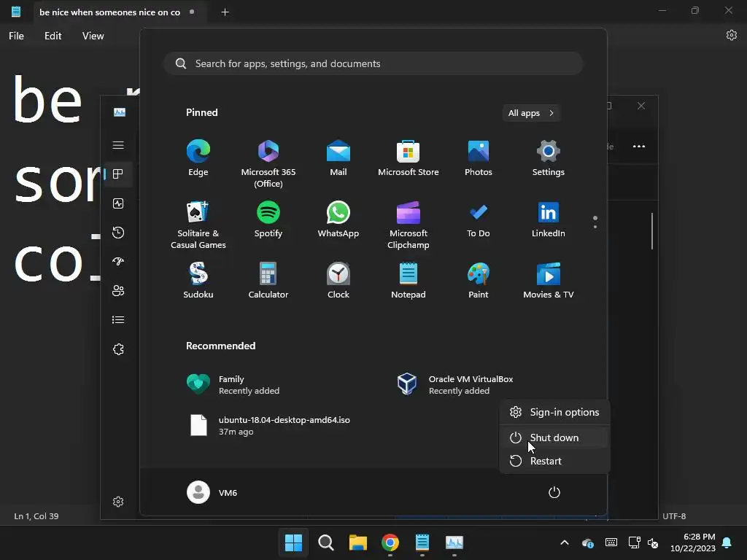
Task: Click Task Manager three-dots more options
Action: coord(639,146)
